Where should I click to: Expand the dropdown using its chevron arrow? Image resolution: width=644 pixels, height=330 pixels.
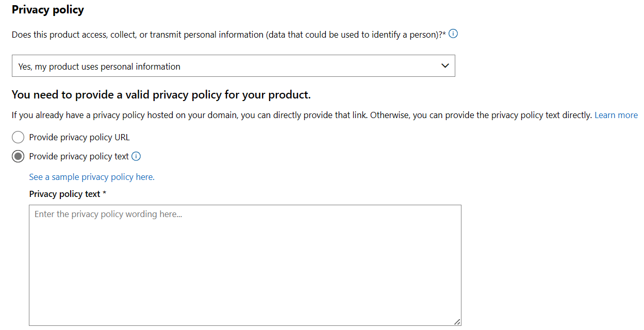pos(445,66)
